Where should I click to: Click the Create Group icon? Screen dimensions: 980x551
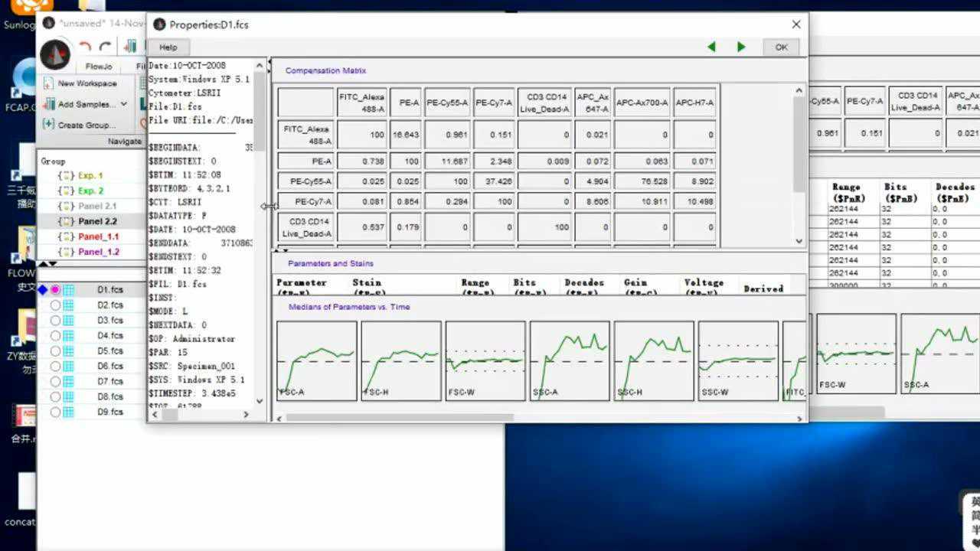[x=49, y=125]
